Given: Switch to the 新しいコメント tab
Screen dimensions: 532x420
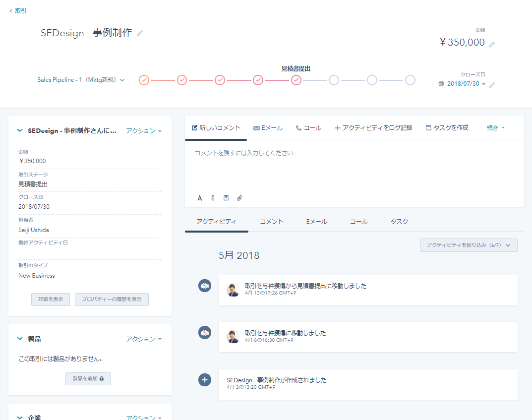Looking at the screenshot, I should (x=216, y=128).
